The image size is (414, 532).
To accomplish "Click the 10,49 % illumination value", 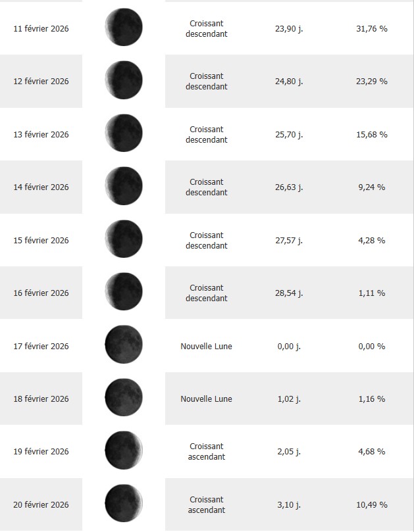I will [x=372, y=504].
